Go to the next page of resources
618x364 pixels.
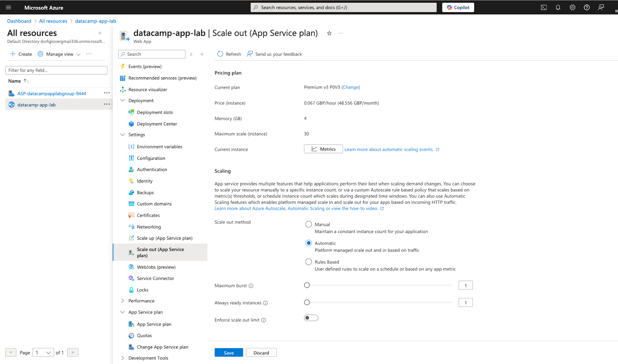click(73, 352)
